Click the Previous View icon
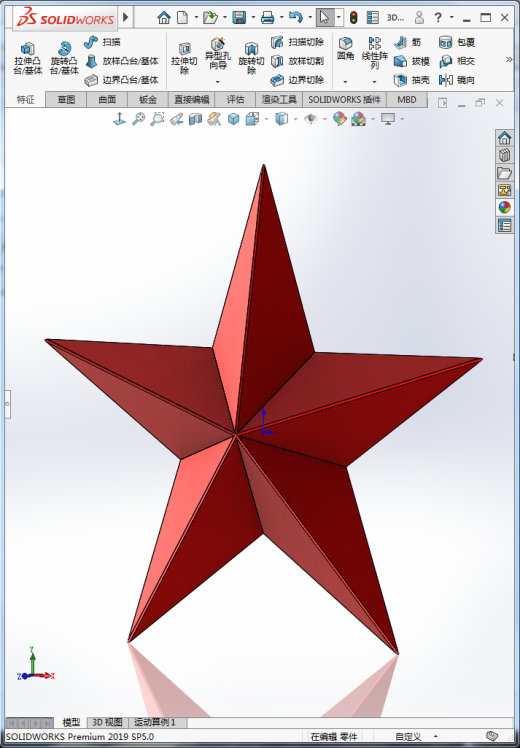The height and width of the screenshot is (748, 520). [177, 118]
